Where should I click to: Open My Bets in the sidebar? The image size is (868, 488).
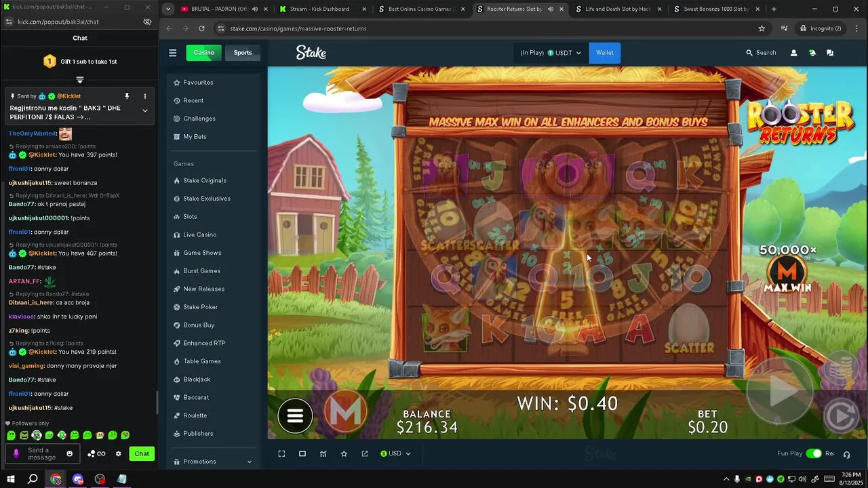point(213,137)
